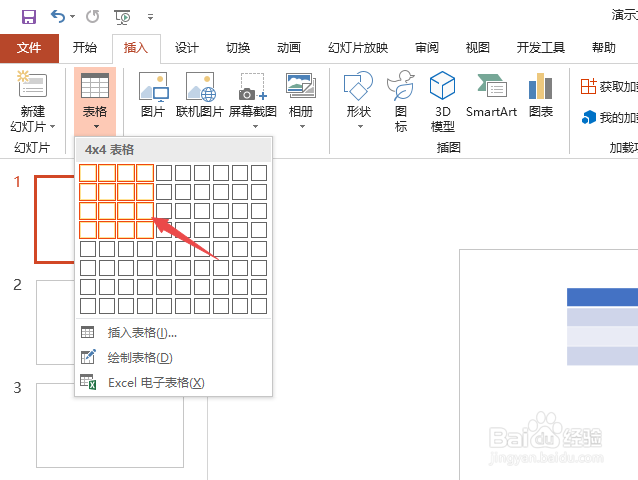Switch to 开发工具 (Developer) tab
Image resolution: width=638 pixels, height=480 pixels.
(x=541, y=48)
